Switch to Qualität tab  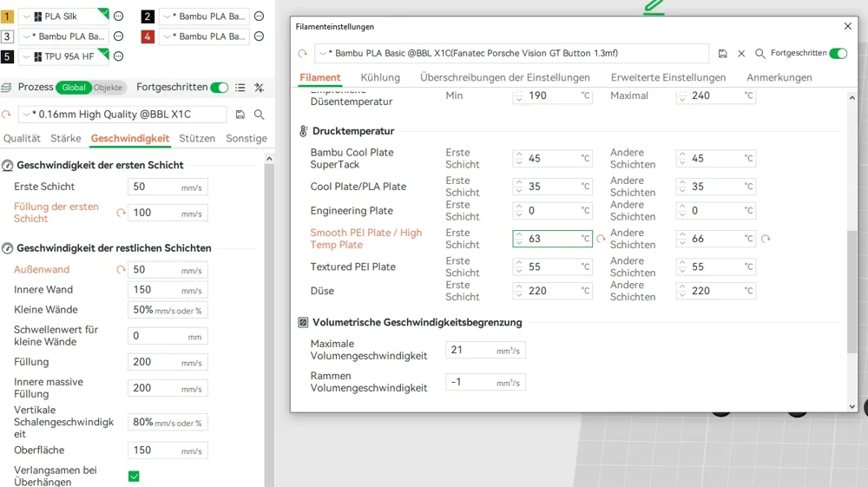pyautogui.click(x=22, y=138)
